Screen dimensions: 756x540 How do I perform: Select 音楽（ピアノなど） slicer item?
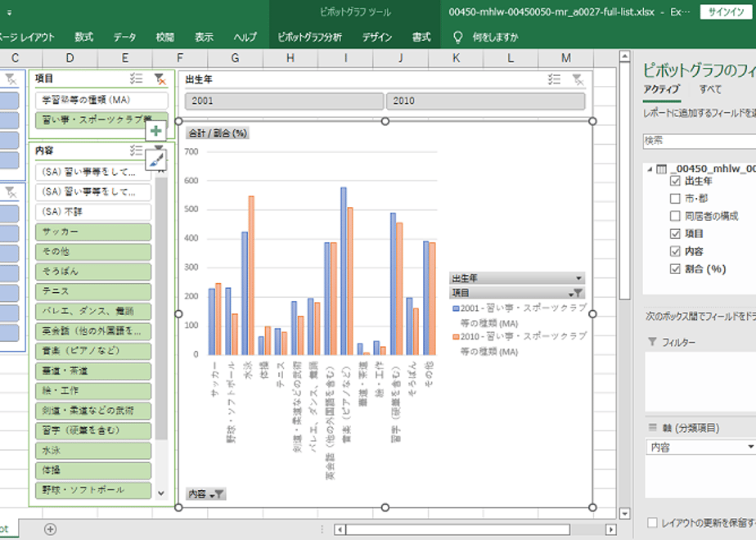93,350
